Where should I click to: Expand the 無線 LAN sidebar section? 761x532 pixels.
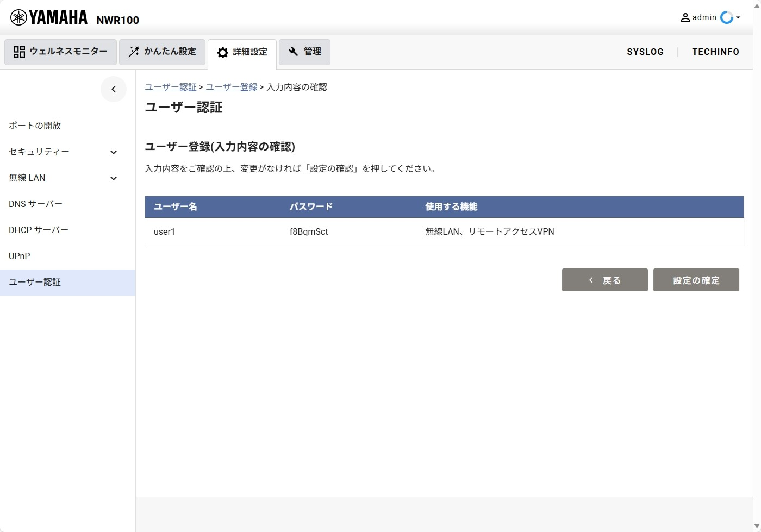click(114, 178)
